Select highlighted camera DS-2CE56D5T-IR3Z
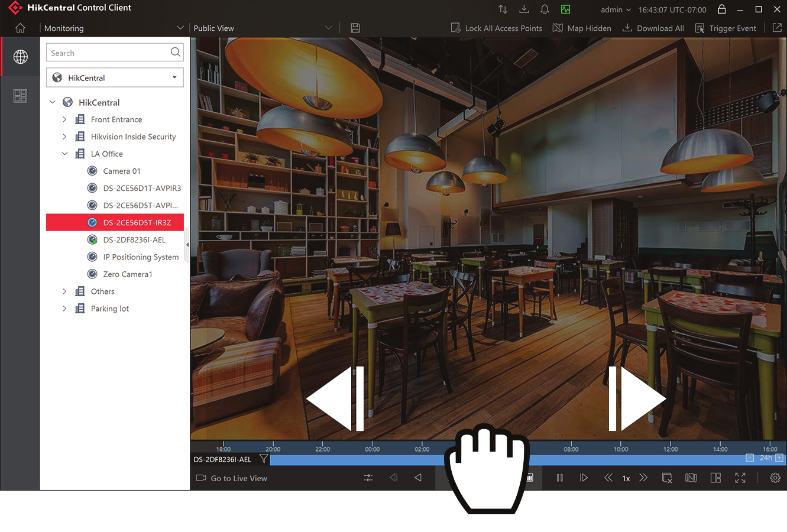The width and height of the screenshot is (787, 532). (x=115, y=222)
